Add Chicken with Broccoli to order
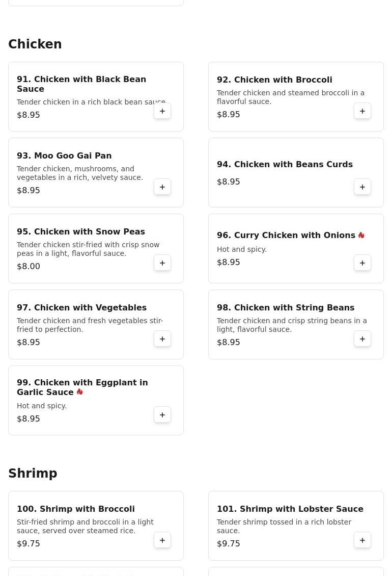The image size is (392, 576). [362, 111]
